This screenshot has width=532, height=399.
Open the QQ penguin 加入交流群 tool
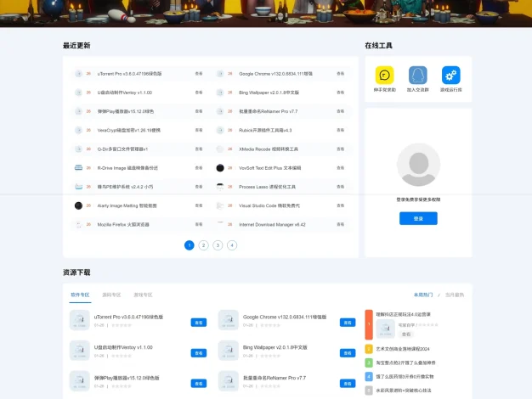[417, 75]
